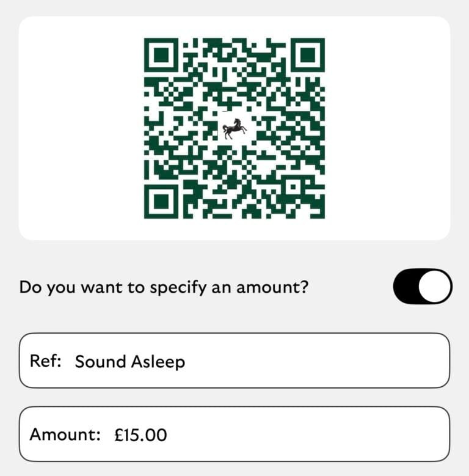Tap the word "amount?" in the toggle question

pyautogui.click(x=275, y=287)
